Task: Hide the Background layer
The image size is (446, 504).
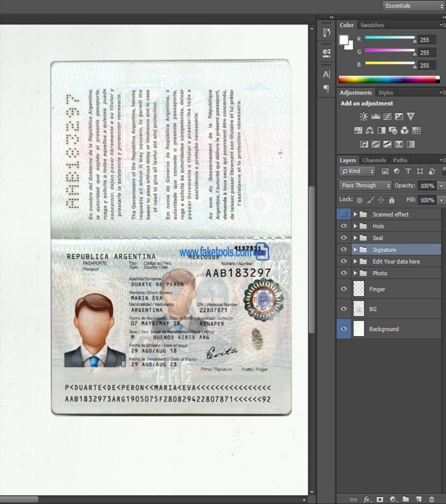Action: [344, 329]
